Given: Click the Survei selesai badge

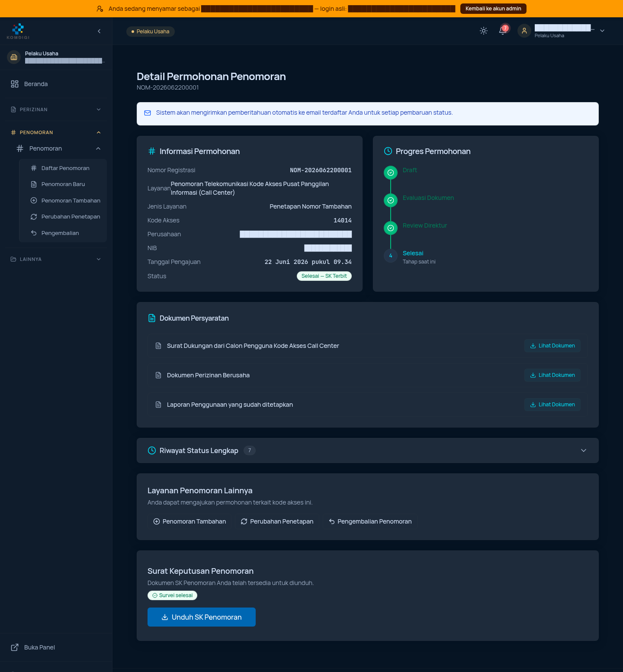Looking at the screenshot, I should tap(172, 595).
